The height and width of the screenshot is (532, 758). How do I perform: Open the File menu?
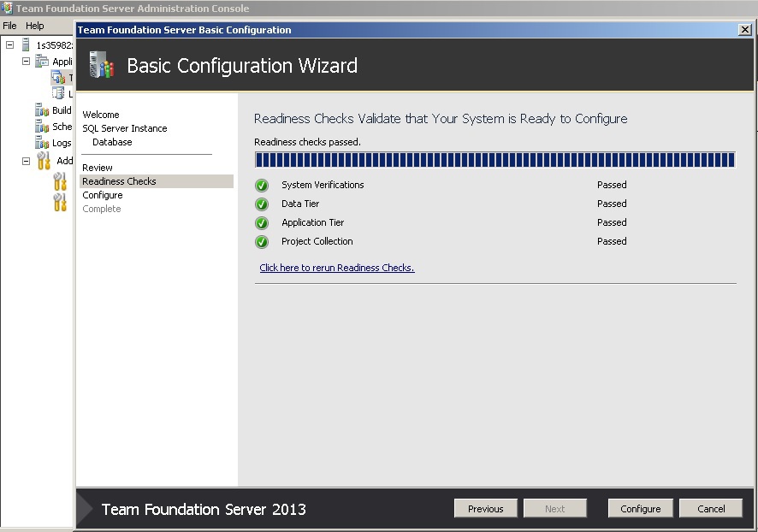click(x=9, y=26)
